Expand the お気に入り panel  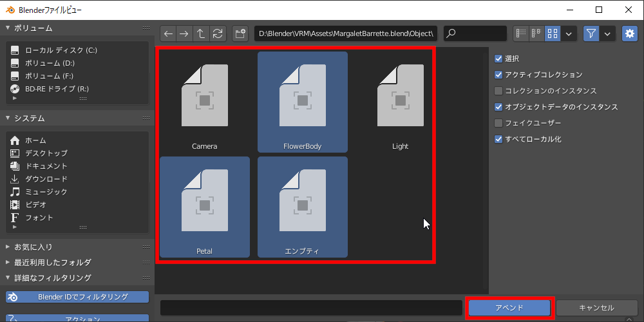coord(8,247)
